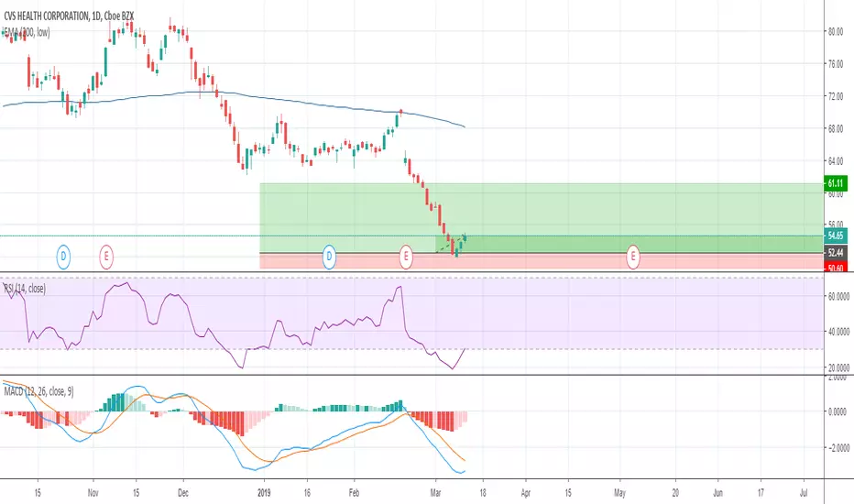854x504 pixels.
Task: Click the 20 date label after May
Action: (x=675, y=493)
